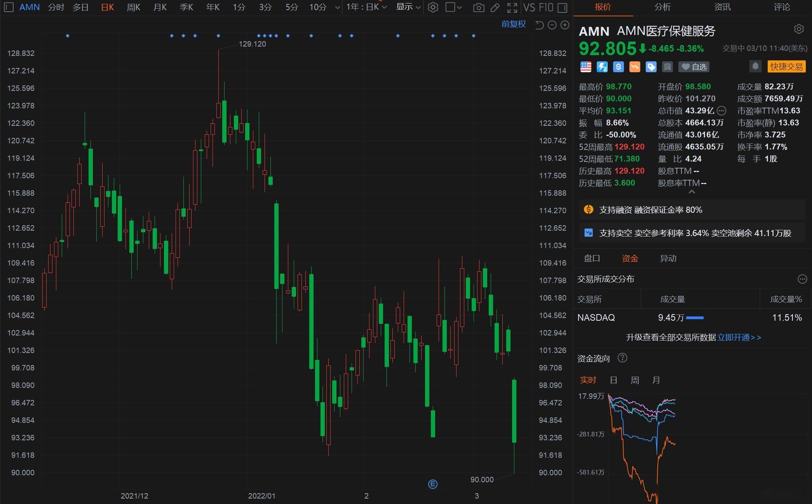The width and height of the screenshot is (812, 504).
Task: Select the 1分 interval
Action: pos(239,7)
